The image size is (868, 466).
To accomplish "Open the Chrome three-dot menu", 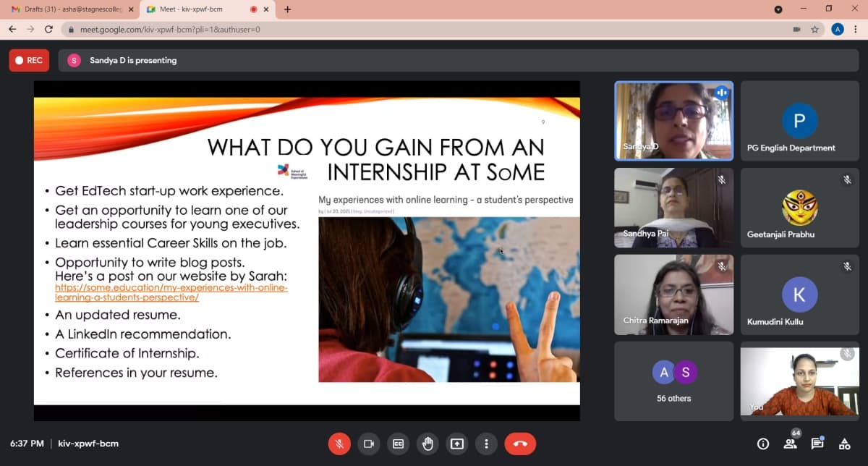I will [857, 30].
